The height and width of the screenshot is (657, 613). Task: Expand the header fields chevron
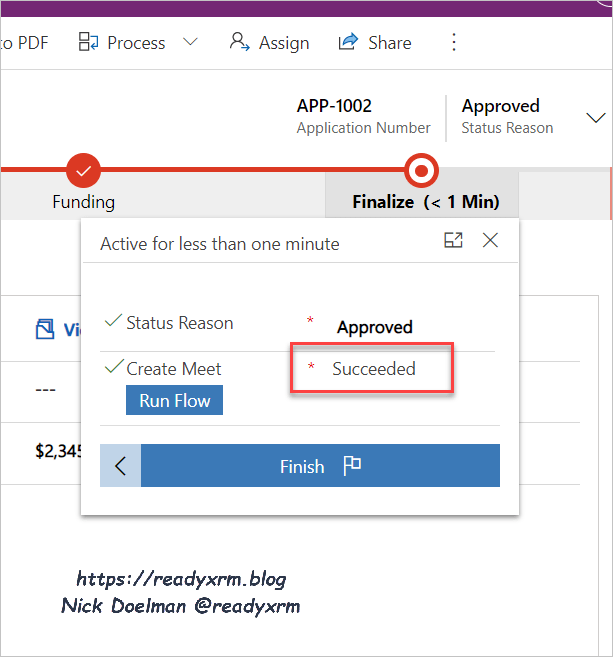tap(597, 117)
